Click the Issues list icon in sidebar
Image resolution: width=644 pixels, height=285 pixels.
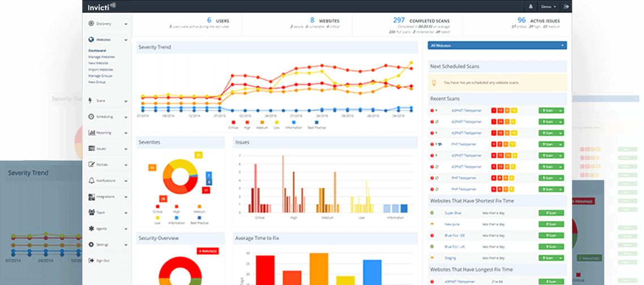coord(92,149)
